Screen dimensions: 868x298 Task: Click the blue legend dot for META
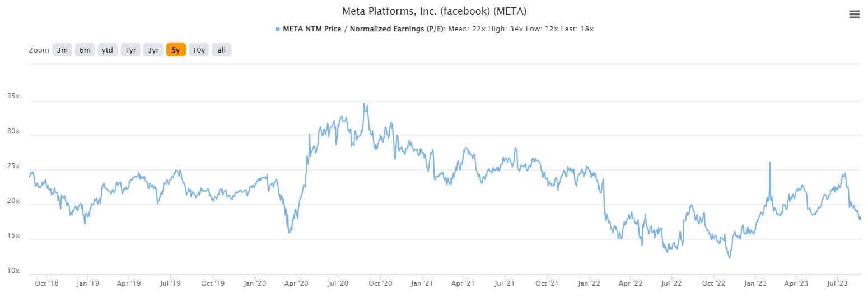[x=278, y=29]
